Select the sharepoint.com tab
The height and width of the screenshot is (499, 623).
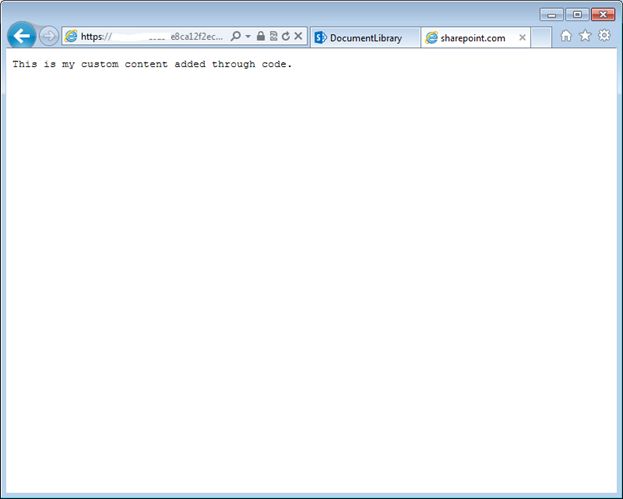click(x=475, y=38)
